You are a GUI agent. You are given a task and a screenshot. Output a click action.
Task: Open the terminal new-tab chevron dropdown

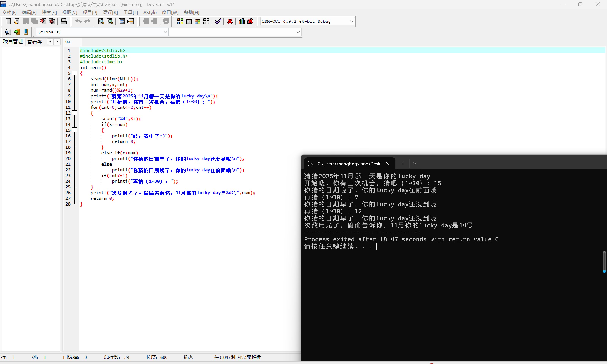point(414,163)
